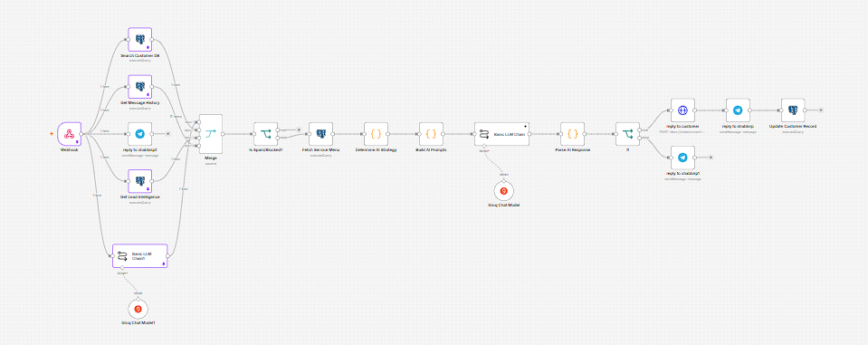Click the 'Update Customer Record' label

point(793,126)
